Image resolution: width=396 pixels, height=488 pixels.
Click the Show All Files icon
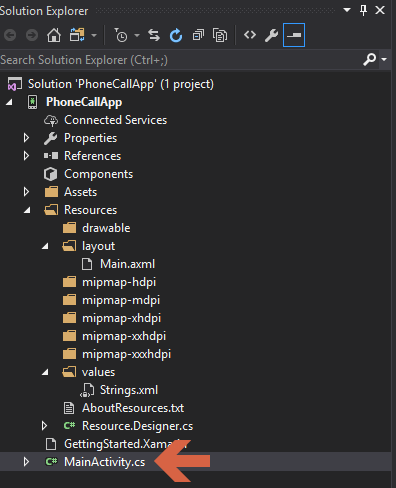click(x=220, y=35)
